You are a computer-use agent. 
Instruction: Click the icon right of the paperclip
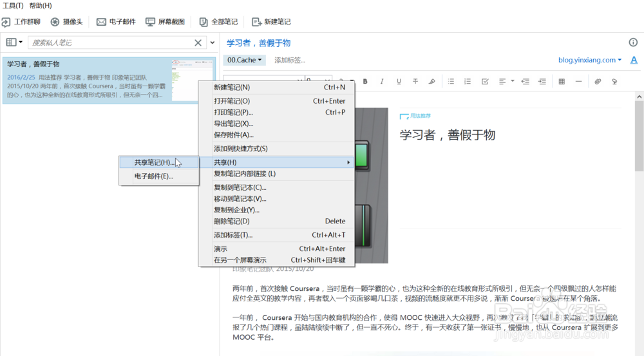tap(614, 81)
